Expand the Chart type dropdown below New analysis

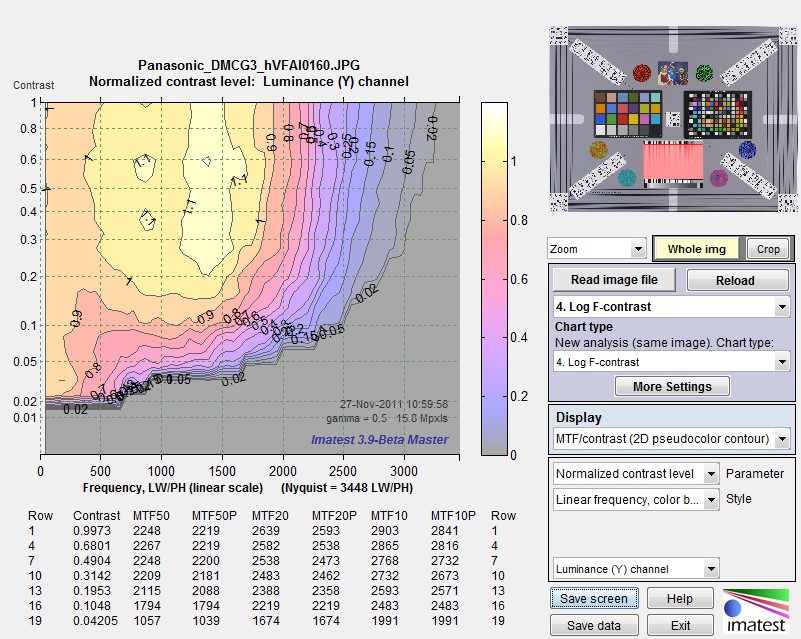tap(671, 362)
